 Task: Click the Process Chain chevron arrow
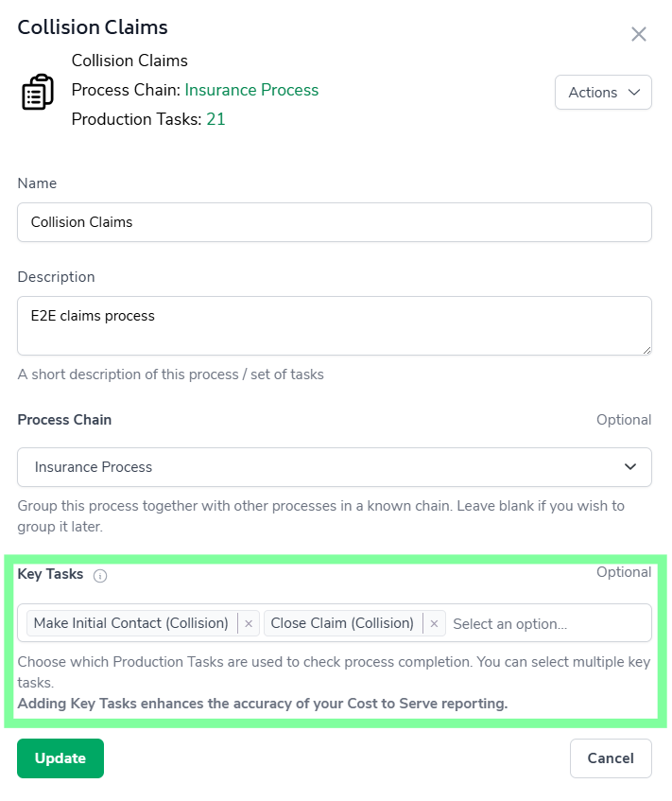630,467
